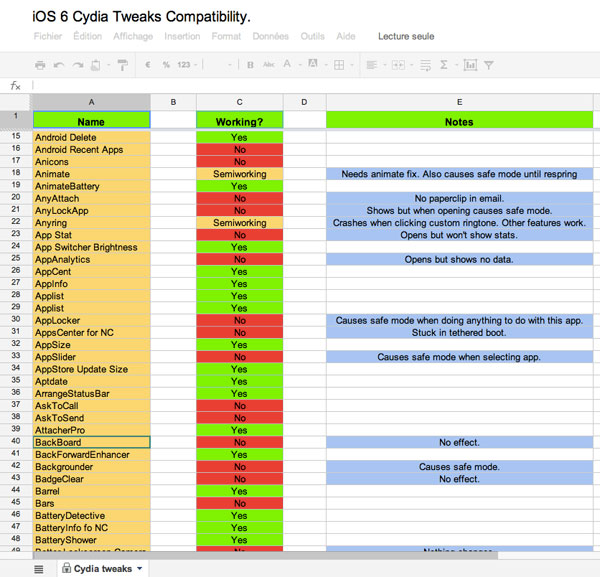
Task: Open the all sheets list icon
Action: click(x=38, y=568)
